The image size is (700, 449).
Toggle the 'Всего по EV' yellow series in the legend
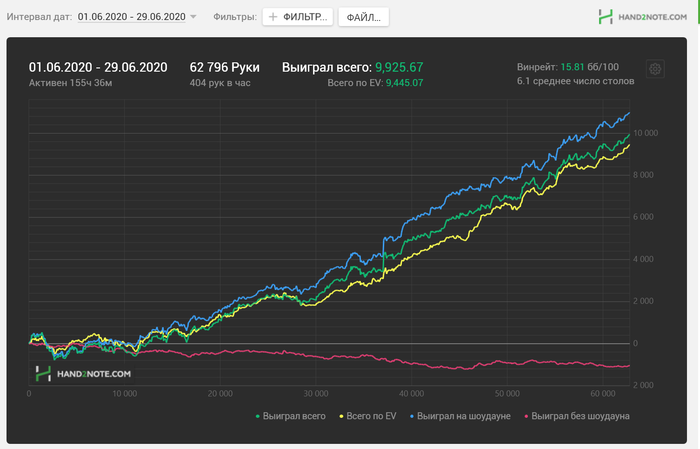pyautogui.click(x=368, y=416)
